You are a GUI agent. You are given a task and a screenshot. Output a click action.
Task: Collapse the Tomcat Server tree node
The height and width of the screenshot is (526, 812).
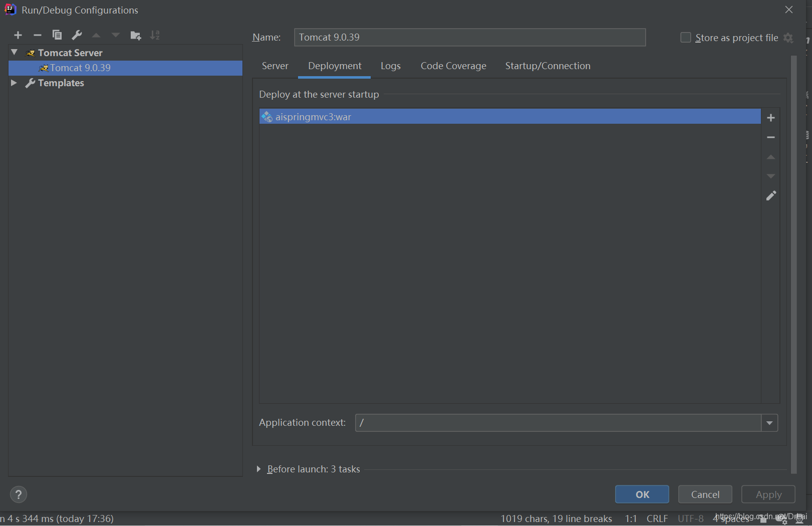click(15, 52)
